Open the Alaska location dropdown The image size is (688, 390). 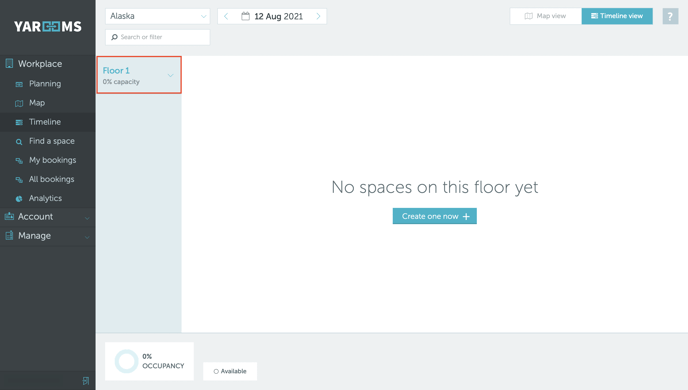(158, 16)
